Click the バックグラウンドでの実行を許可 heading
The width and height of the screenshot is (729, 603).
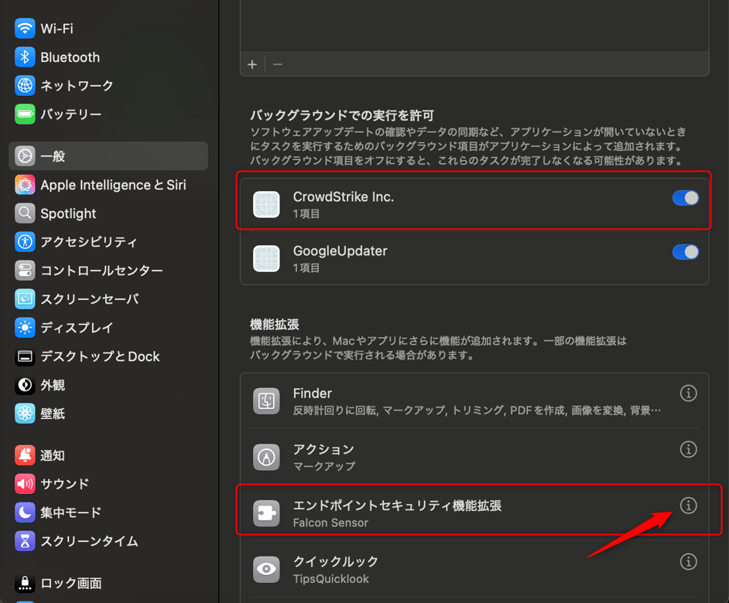(342, 115)
